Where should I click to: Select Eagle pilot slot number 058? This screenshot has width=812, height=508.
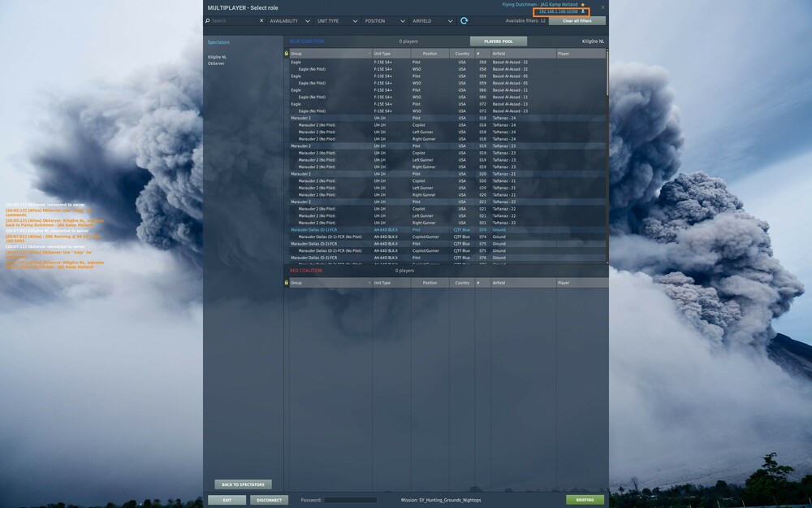pos(447,63)
